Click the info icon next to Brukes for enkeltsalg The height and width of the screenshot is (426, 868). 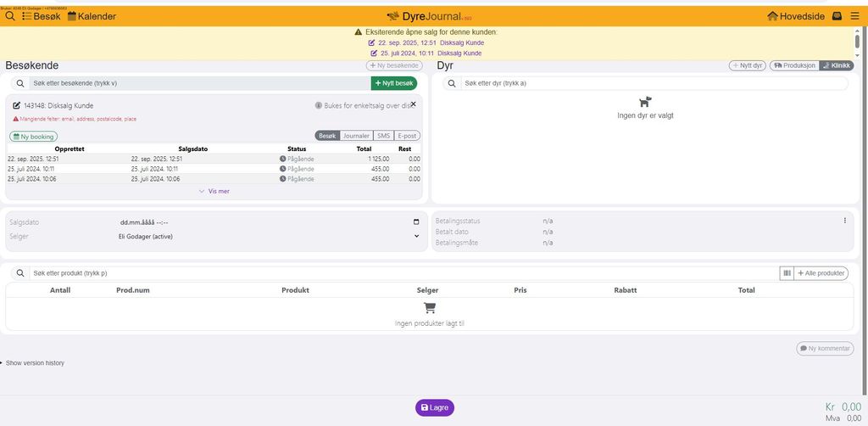(319, 106)
